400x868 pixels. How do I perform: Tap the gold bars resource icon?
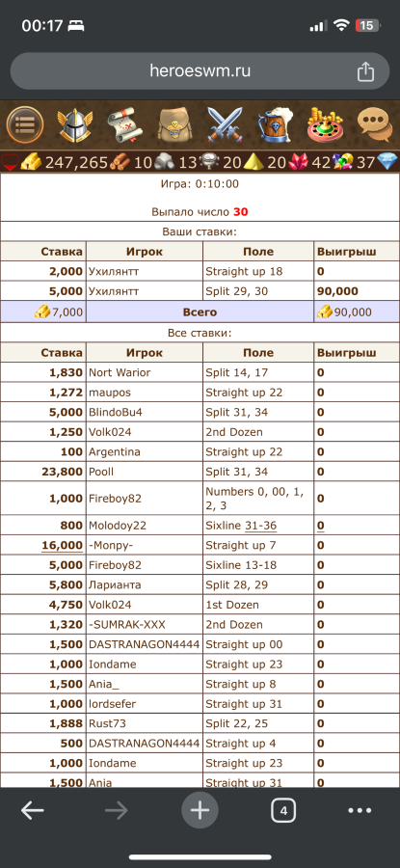click(x=32, y=162)
